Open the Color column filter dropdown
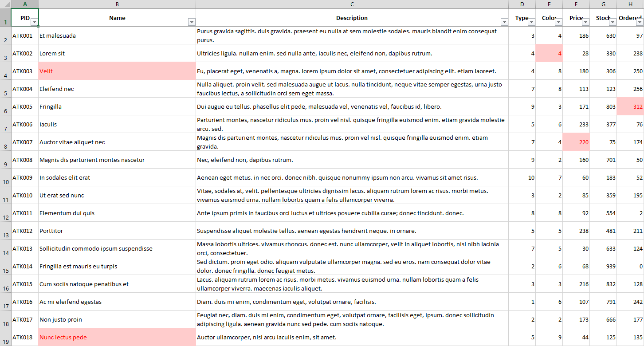644x346 pixels. (x=558, y=22)
